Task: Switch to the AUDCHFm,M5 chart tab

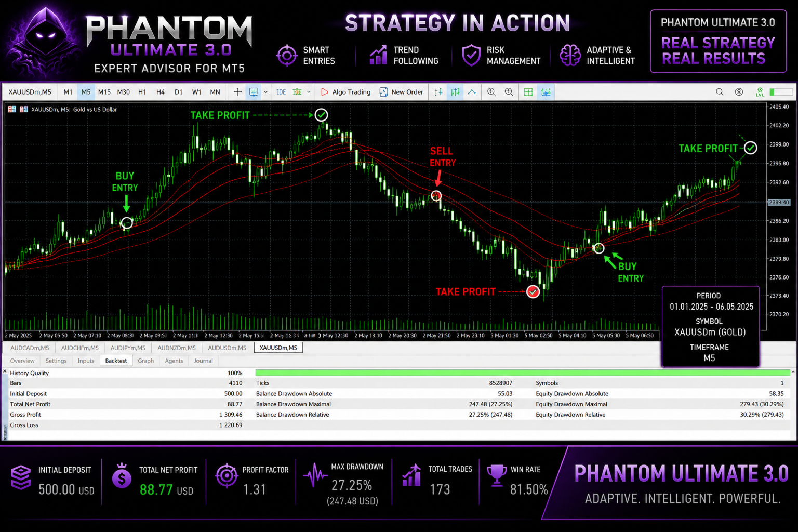Action: point(79,348)
